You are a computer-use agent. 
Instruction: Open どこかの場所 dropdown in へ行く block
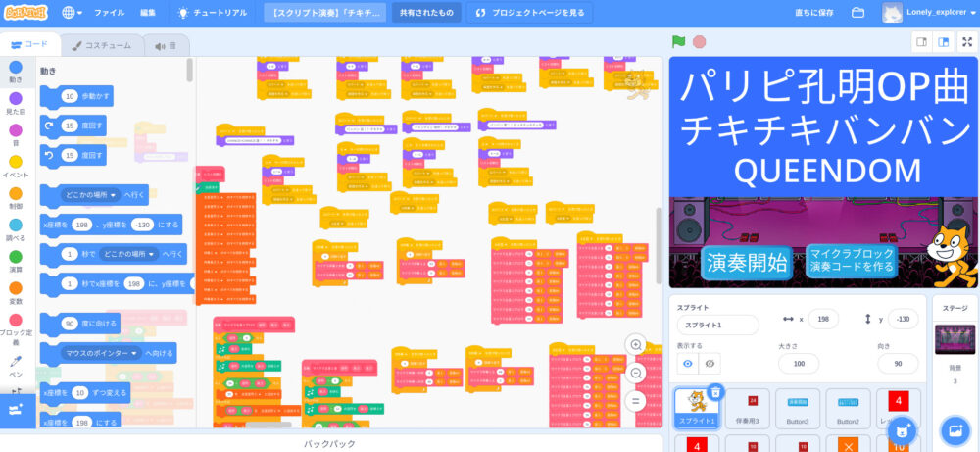click(x=90, y=194)
